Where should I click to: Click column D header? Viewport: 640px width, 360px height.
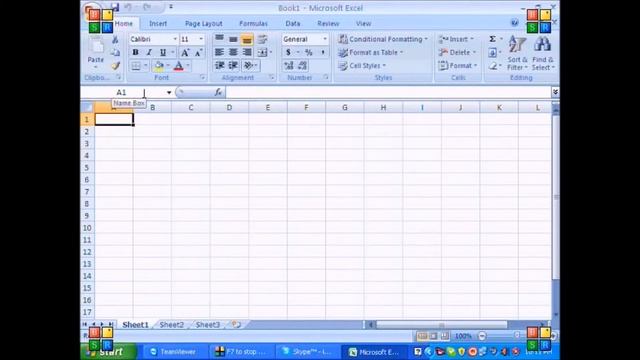click(229, 108)
